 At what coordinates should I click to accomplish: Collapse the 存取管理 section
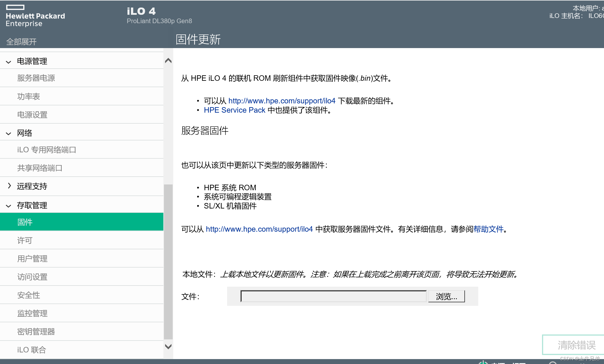[x=8, y=206]
